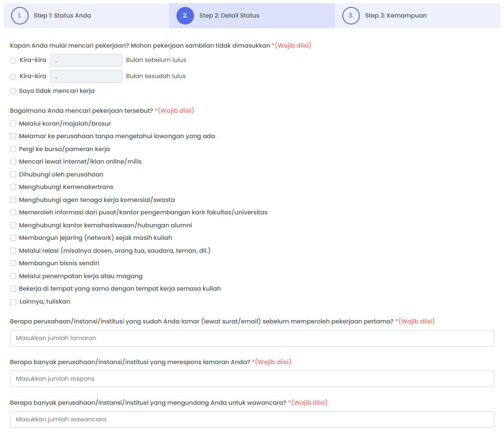Click months input for Bulan sebelum lulus
This screenshot has height=432, width=504.
click(x=86, y=61)
